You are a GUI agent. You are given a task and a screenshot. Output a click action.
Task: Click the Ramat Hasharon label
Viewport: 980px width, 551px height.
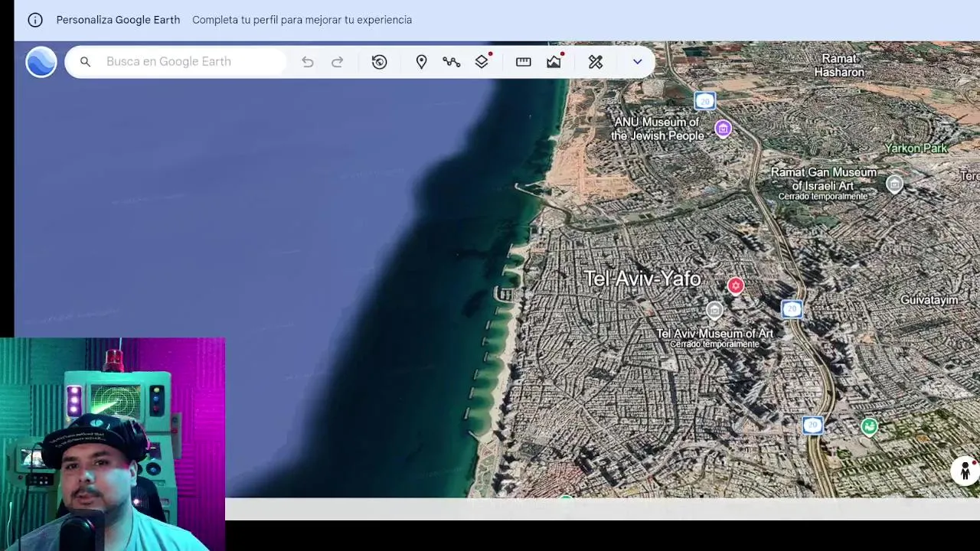(x=839, y=65)
